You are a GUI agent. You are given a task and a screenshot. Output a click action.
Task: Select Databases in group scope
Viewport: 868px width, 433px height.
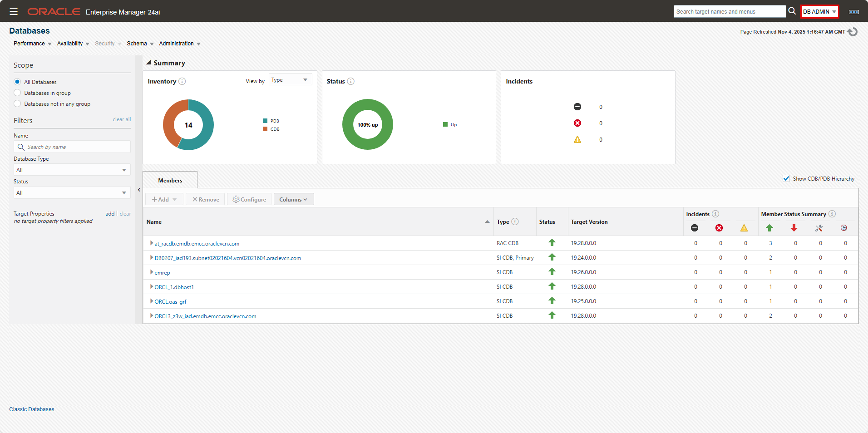pos(17,93)
